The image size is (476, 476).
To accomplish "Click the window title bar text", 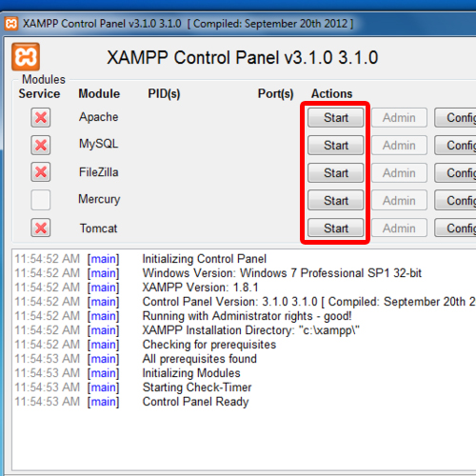I will click(x=188, y=24).
